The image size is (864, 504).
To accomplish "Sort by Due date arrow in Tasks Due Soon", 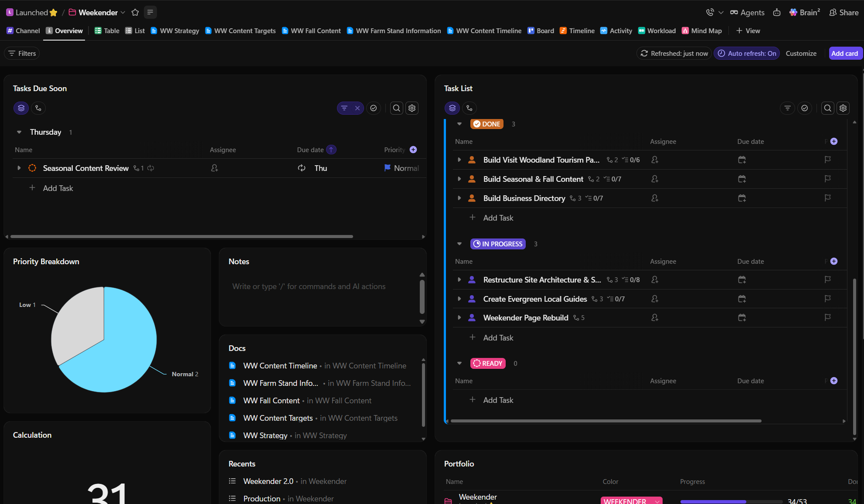I will point(331,150).
